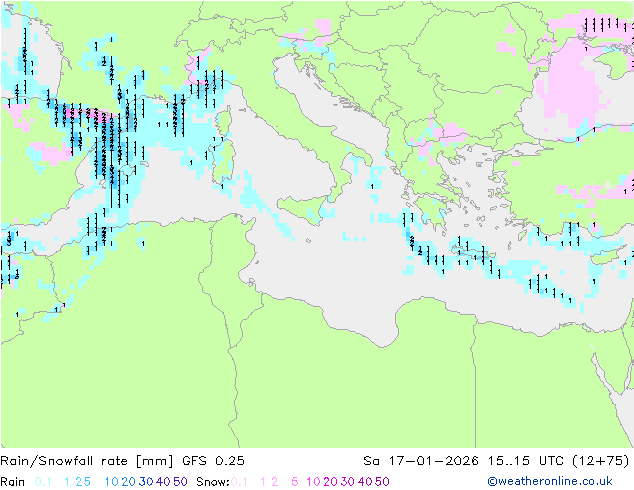This screenshot has width=634, height=490.
Task: Click the Rain legend label
Action: 13,482
